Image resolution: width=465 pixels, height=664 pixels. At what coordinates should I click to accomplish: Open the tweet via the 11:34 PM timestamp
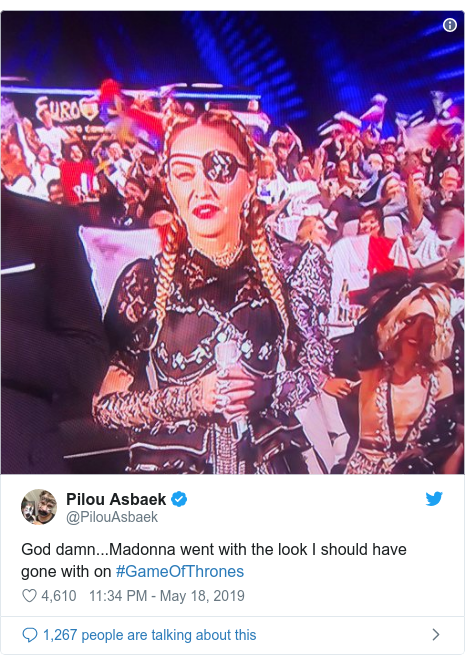(x=118, y=596)
